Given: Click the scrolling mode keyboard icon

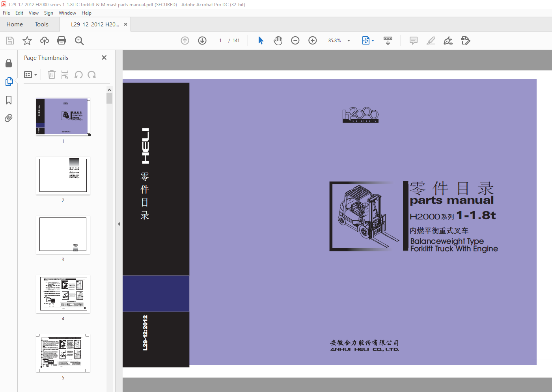Looking at the screenshot, I should (388, 41).
